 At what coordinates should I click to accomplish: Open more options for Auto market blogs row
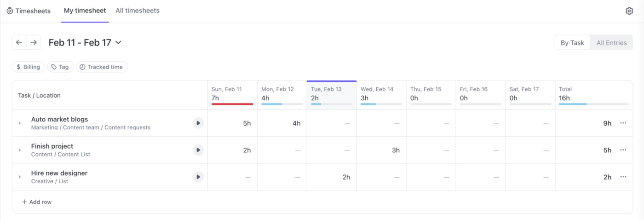[623, 123]
